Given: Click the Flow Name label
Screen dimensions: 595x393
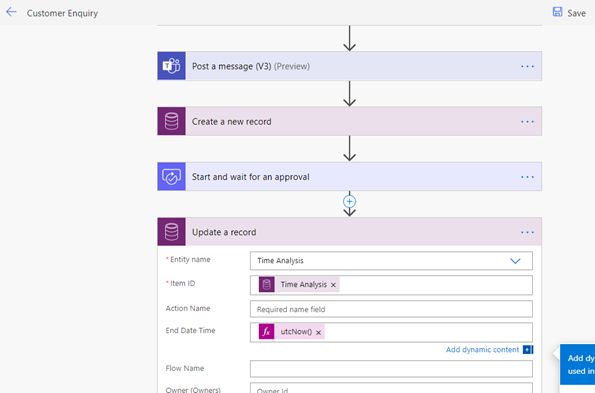Looking at the screenshot, I should tap(185, 368).
